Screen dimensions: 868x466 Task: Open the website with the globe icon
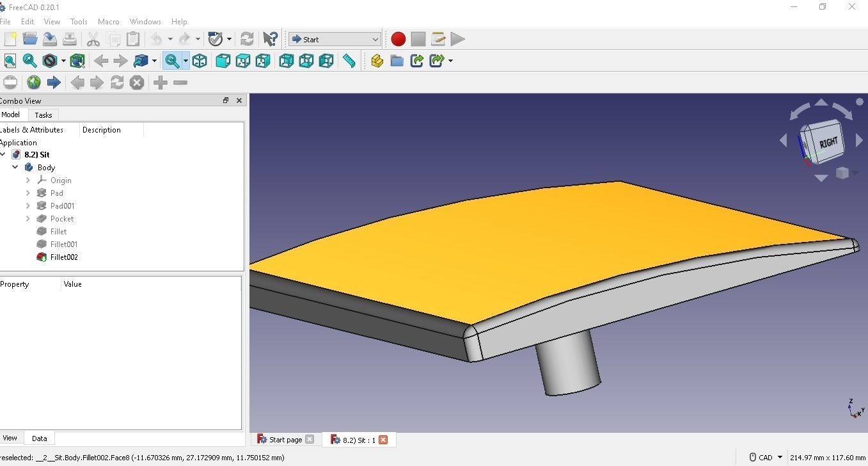coord(33,83)
